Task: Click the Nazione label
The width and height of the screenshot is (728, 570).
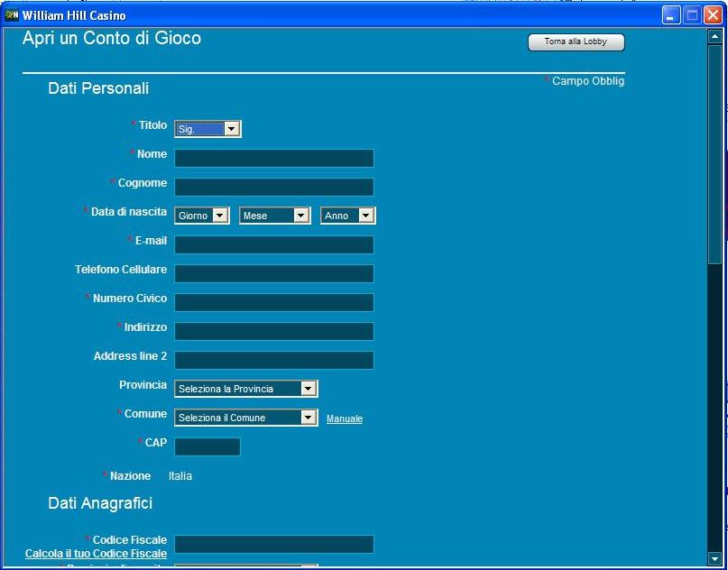Action: [130, 476]
